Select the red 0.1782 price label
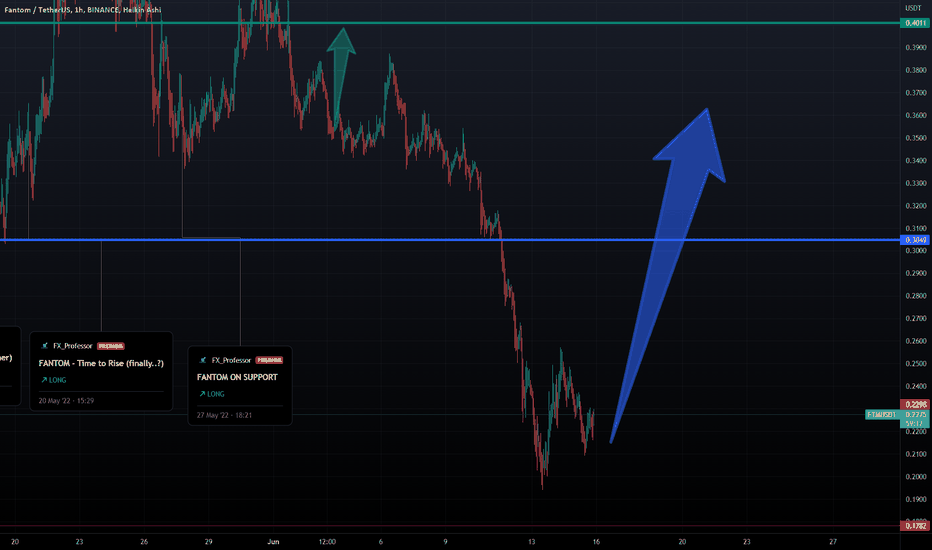 coord(915,526)
